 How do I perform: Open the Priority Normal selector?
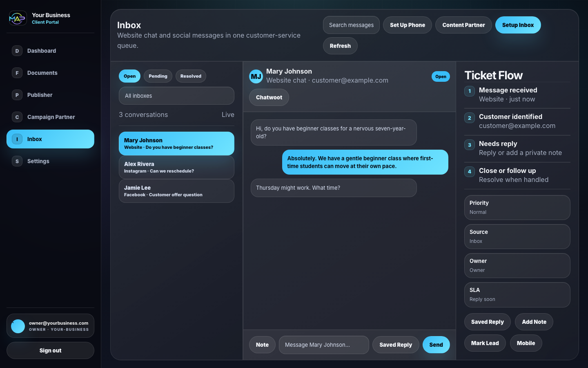(517, 207)
